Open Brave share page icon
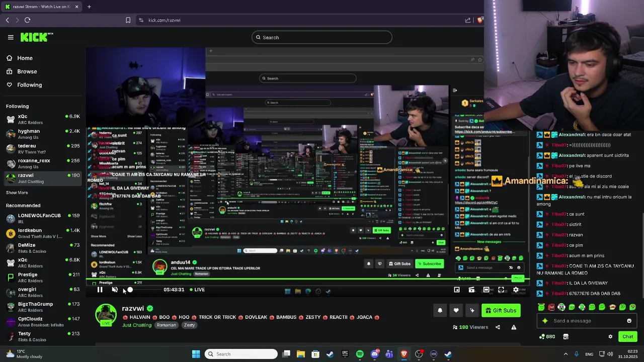644x362 pixels. (x=468, y=20)
